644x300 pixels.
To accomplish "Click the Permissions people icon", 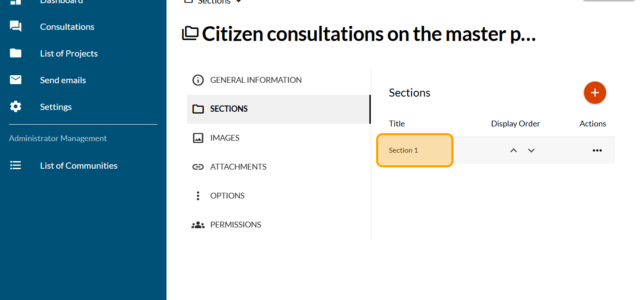I will [x=198, y=225].
